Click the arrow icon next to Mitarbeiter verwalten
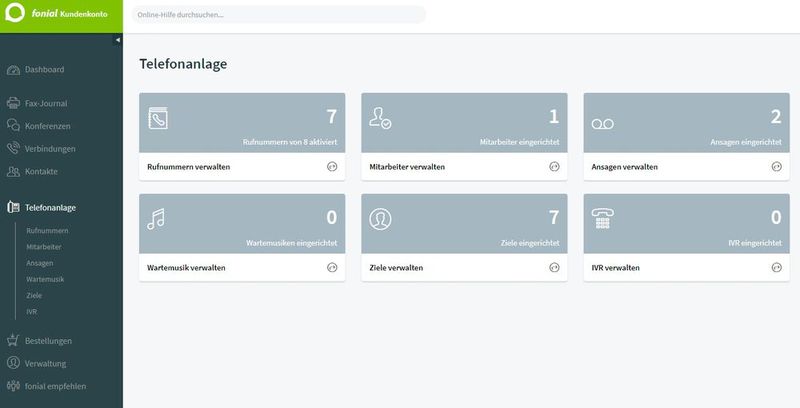Viewport: 800px width, 408px height. point(555,166)
